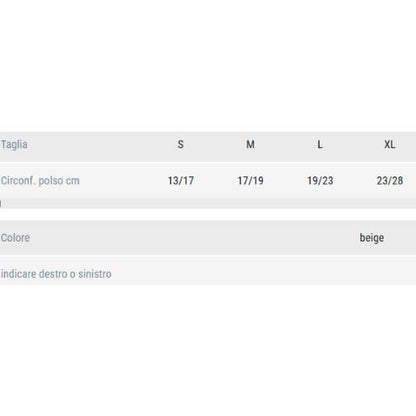This screenshot has width=416, height=416.
Task: Click the thin separator bar below measurements
Action: [208, 204]
